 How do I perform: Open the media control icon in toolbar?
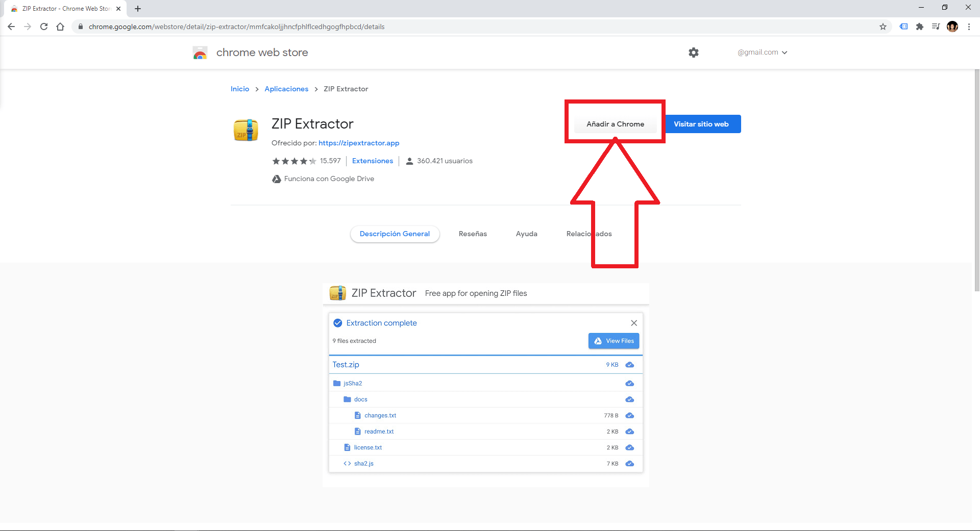click(x=936, y=27)
